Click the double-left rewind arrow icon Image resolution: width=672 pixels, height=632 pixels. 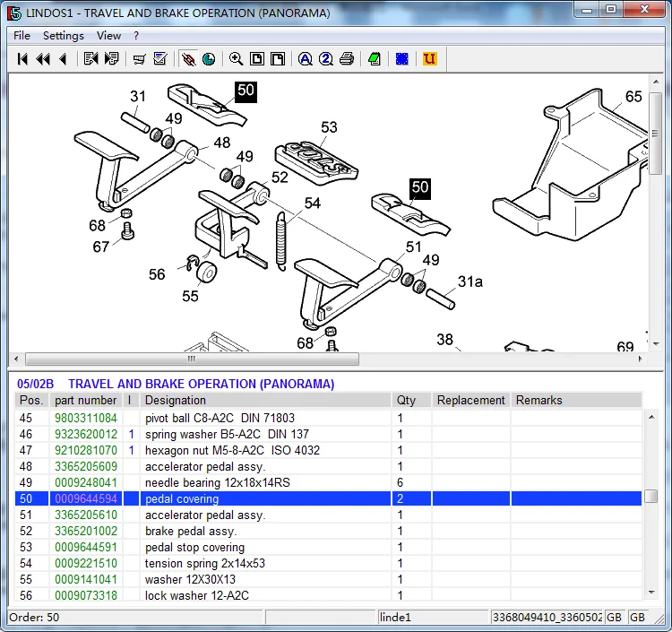(43, 59)
